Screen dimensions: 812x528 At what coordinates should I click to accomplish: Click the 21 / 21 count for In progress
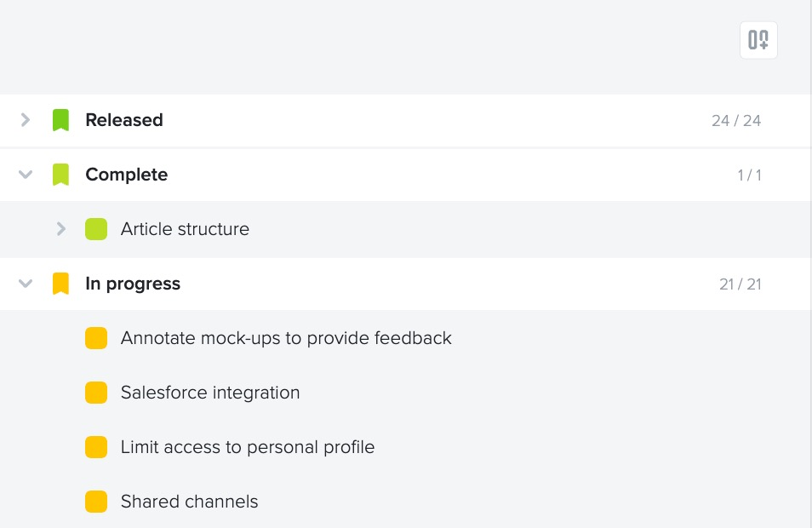coord(740,284)
